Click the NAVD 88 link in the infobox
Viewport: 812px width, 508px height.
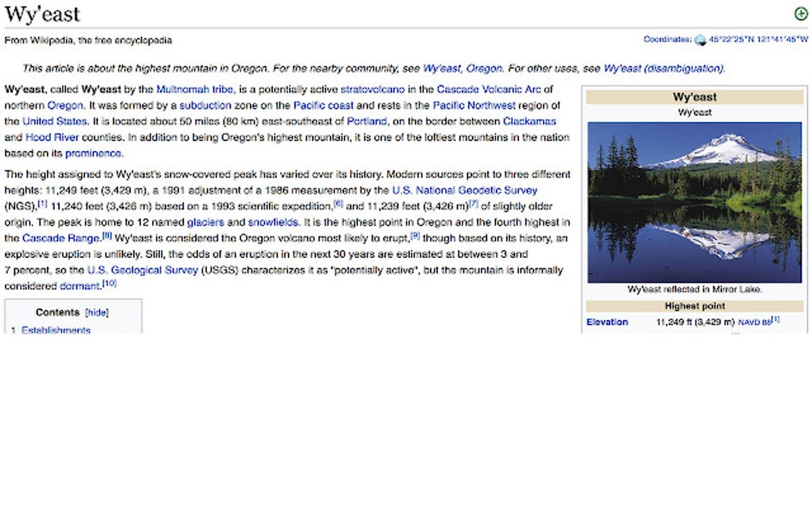(751, 322)
